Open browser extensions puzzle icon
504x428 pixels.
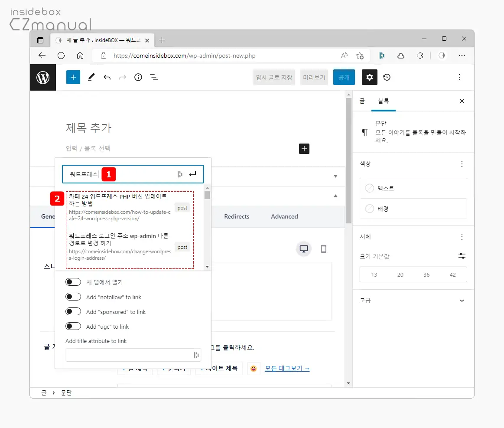(x=420, y=56)
